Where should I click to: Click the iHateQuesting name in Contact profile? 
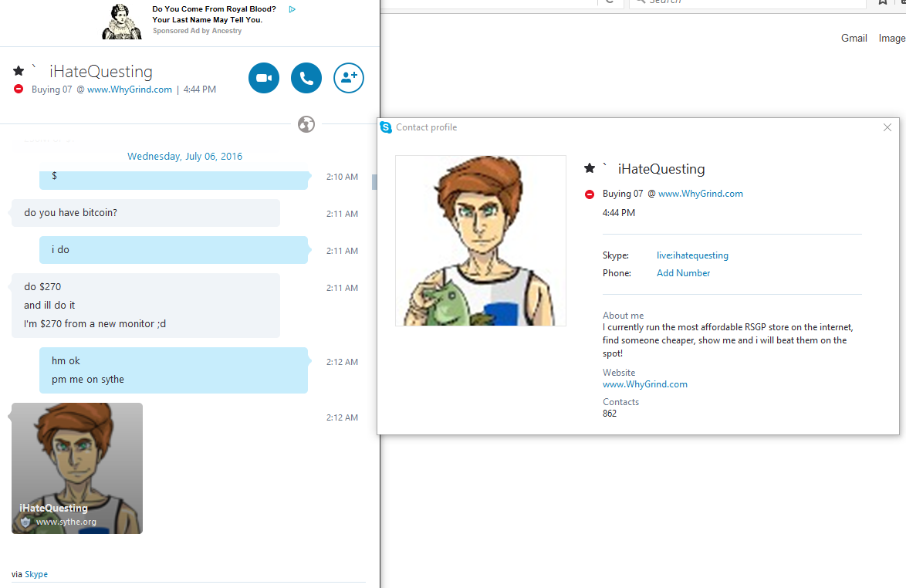point(661,169)
